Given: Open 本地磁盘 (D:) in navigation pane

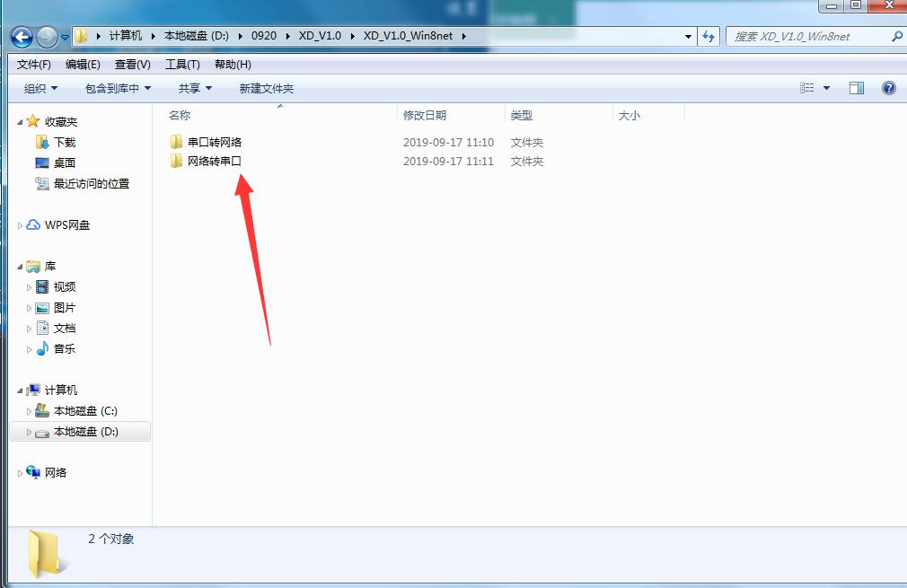Looking at the screenshot, I should pos(76,432).
